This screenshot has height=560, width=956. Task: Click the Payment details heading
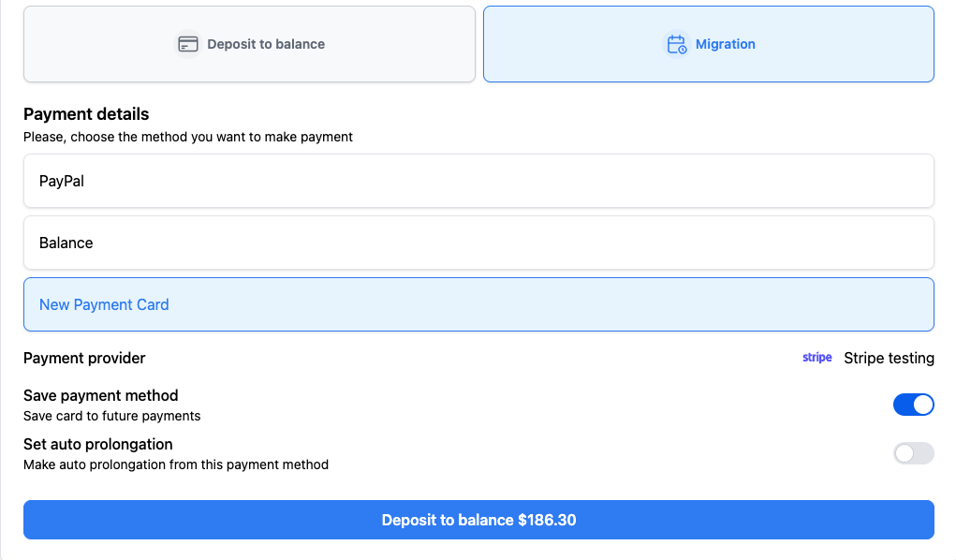(x=86, y=114)
